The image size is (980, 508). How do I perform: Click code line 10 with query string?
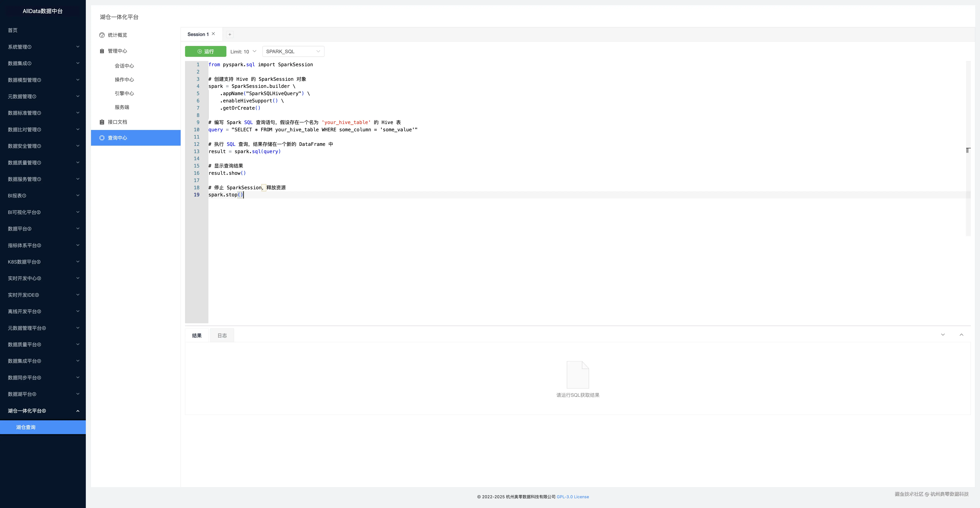tap(313, 130)
